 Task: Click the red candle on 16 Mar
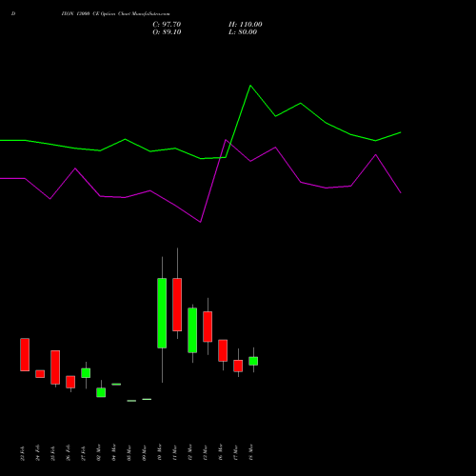coord(223,350)
